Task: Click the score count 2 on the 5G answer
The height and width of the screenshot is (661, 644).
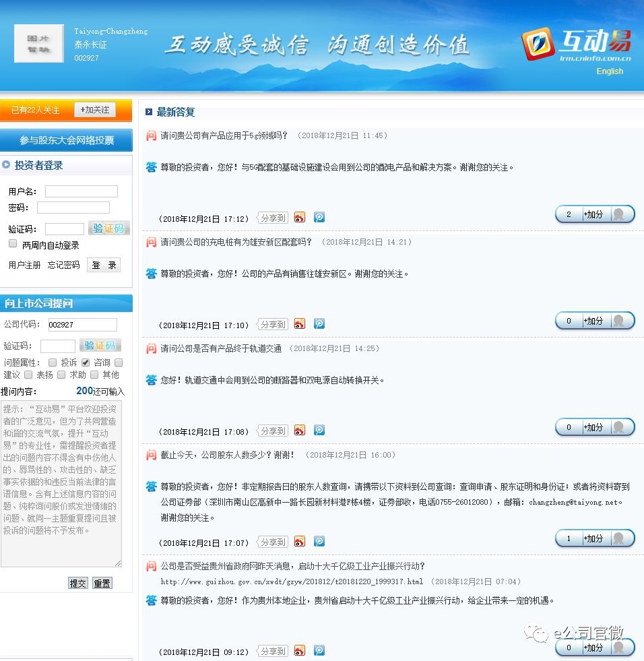Action: [x=569, y=214]
